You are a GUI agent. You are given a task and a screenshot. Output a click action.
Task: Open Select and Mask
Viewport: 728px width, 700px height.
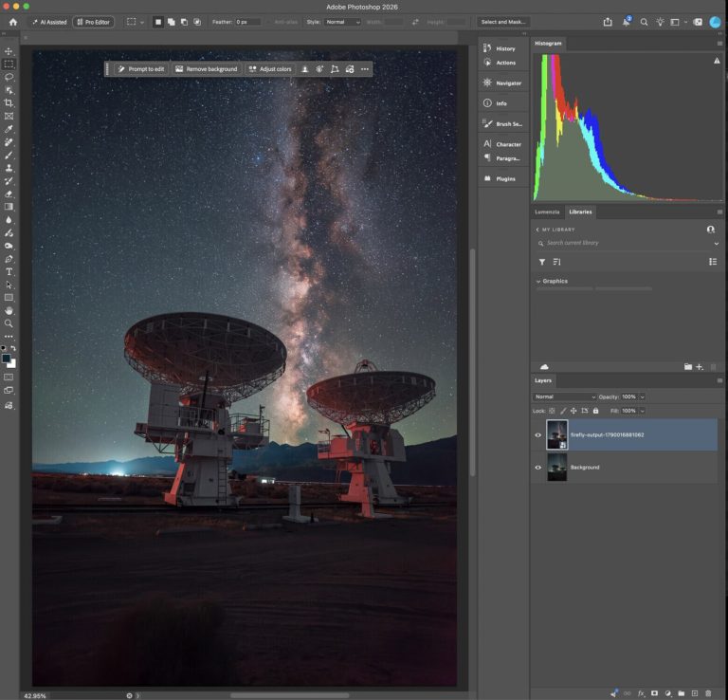[x=502, y=22]
